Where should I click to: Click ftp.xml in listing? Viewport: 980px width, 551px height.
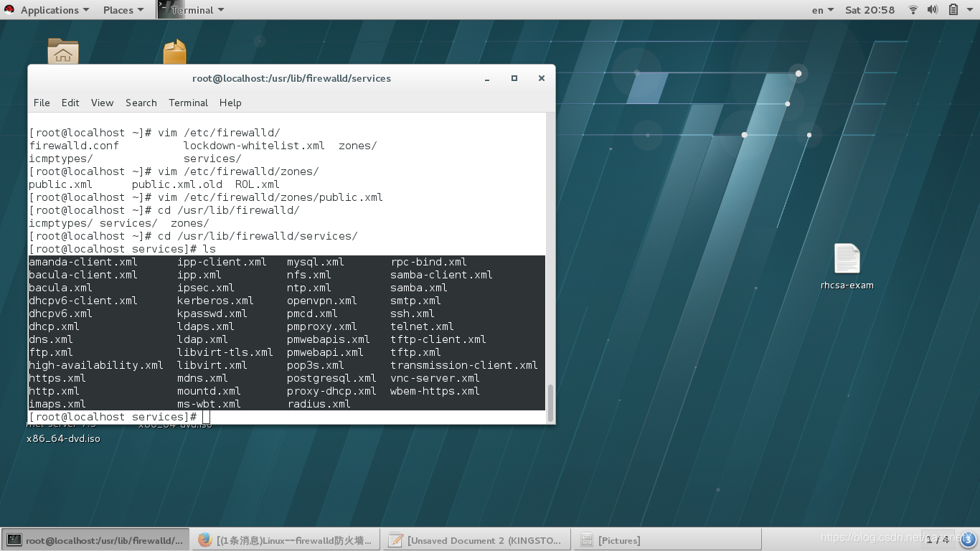pos(51,352)
